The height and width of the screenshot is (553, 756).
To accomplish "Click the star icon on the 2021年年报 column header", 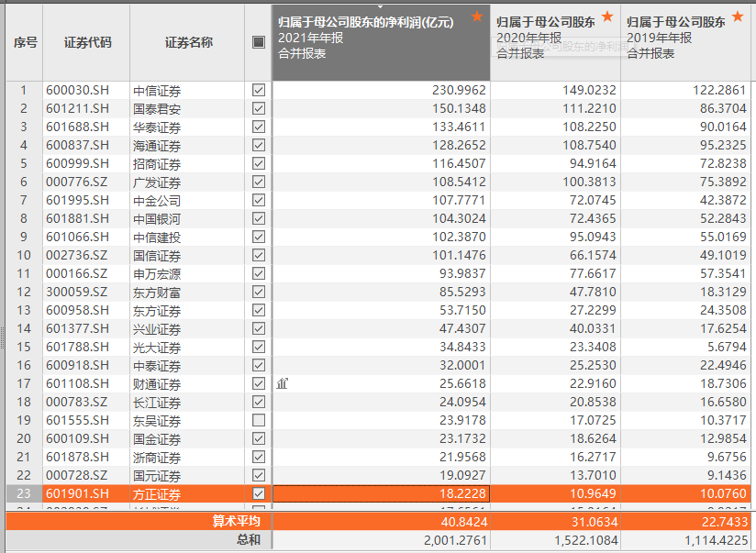I will pos(477,17).
